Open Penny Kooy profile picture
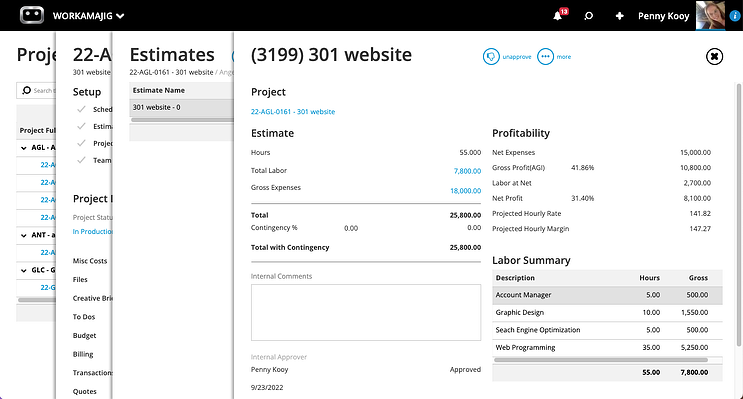743x399 pixels. [x=710, y=16]
